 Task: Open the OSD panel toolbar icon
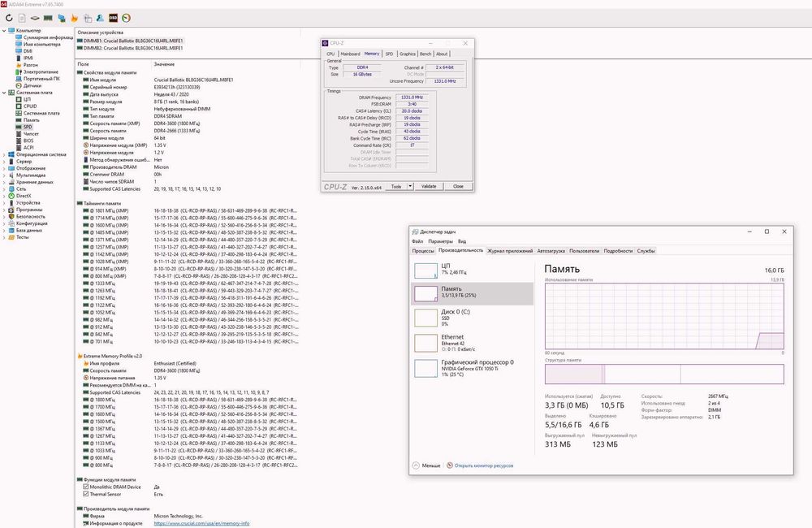tap(113, 18)
